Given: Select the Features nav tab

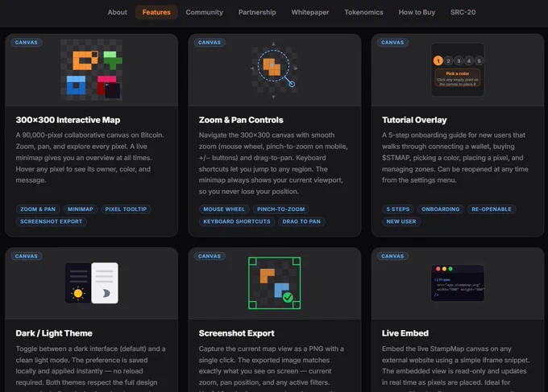Looking at the screenshot, I should [156, 12].
